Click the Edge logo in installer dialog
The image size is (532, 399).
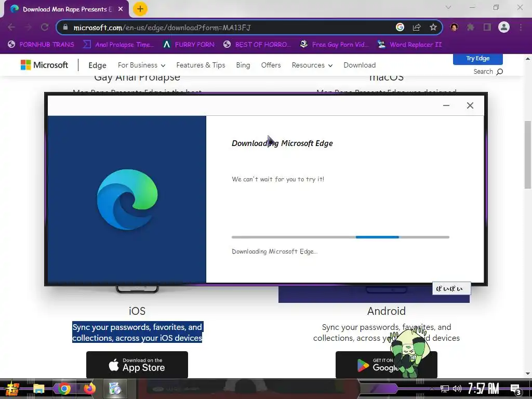[127, 199]
